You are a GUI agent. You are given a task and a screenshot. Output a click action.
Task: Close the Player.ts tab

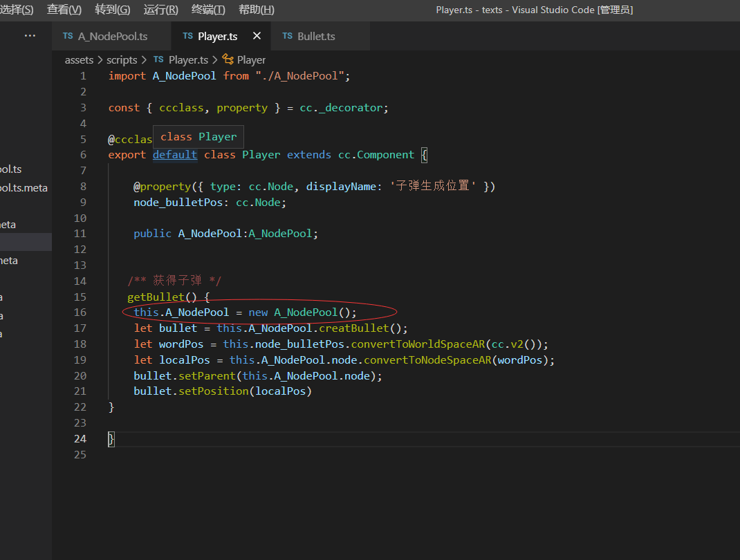pos(257,36)
